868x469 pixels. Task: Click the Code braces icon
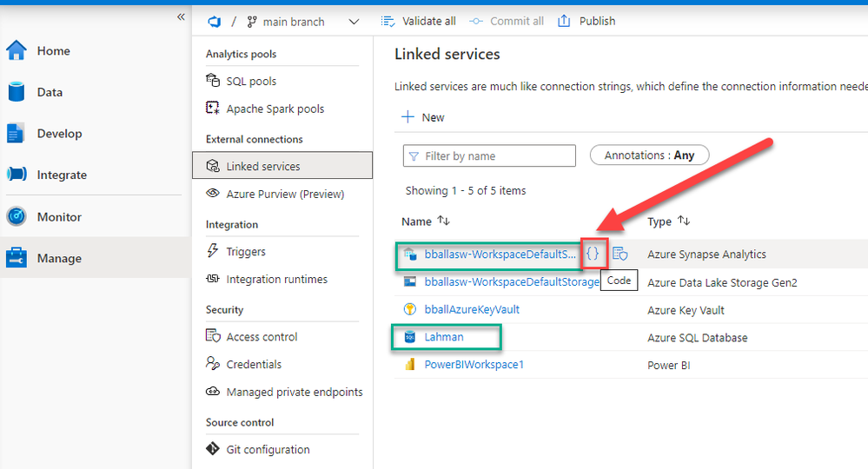(x=593, y=254)
